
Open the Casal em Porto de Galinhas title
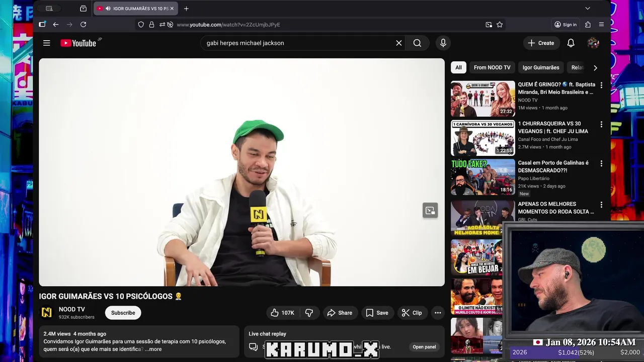point(553,166)
